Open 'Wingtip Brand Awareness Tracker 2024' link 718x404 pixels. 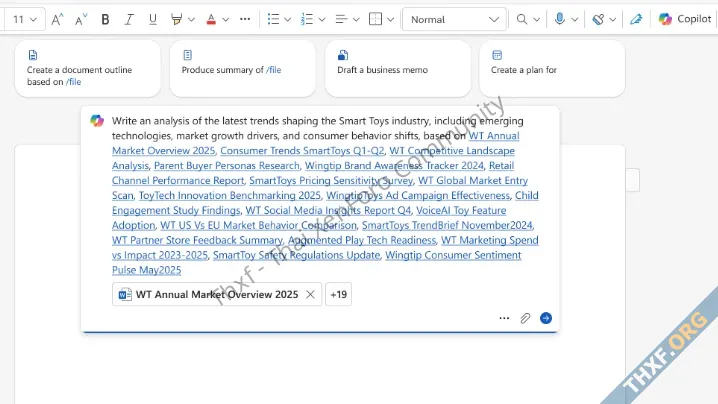coord(394,166)
